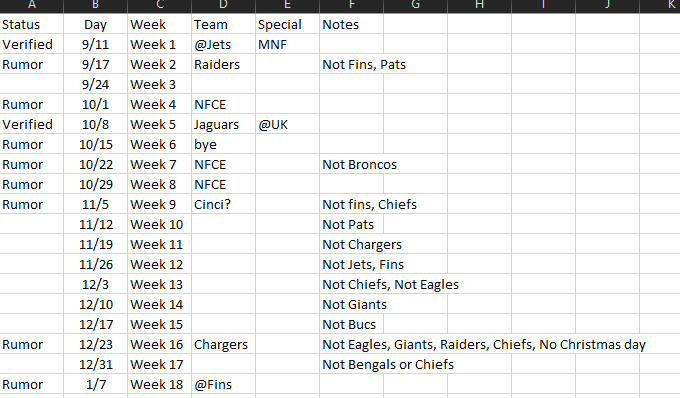Select the 11/12 date cell
Viewport: 680px width, 398px height.
click(95, 224)
